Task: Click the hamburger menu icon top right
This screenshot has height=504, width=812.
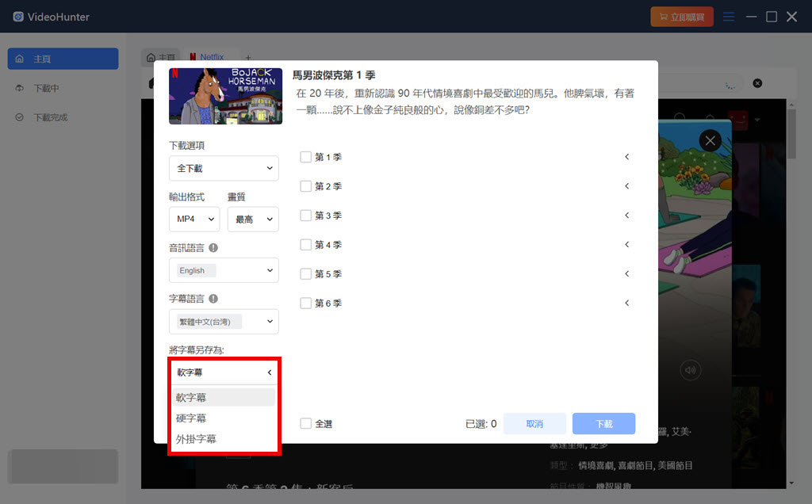Action: [729, 16]
